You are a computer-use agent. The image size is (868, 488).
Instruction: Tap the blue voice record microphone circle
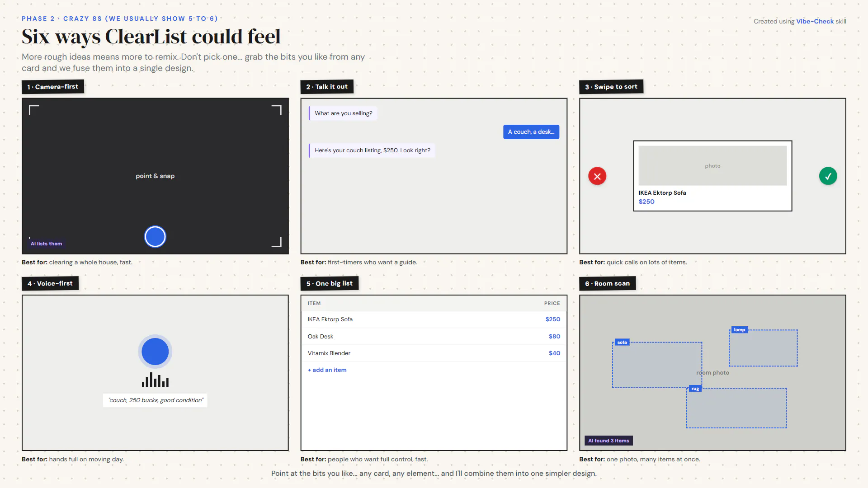(x=155, y=352)
